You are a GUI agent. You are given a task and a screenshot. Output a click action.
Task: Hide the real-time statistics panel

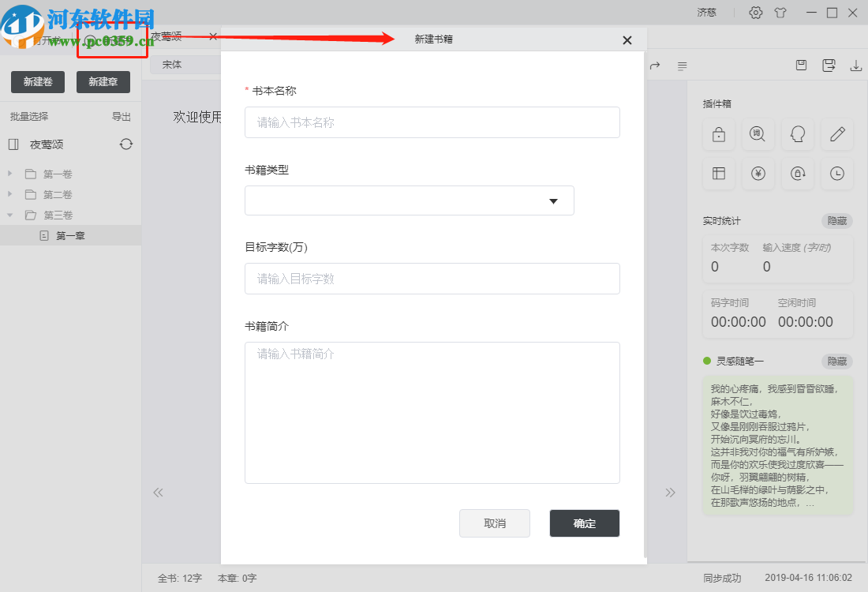coord(836,221)
